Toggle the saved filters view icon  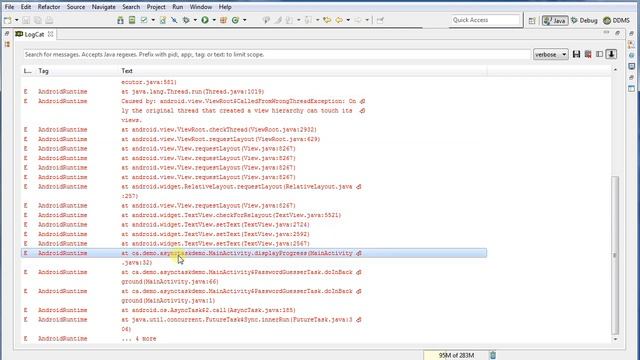(599, 54)
